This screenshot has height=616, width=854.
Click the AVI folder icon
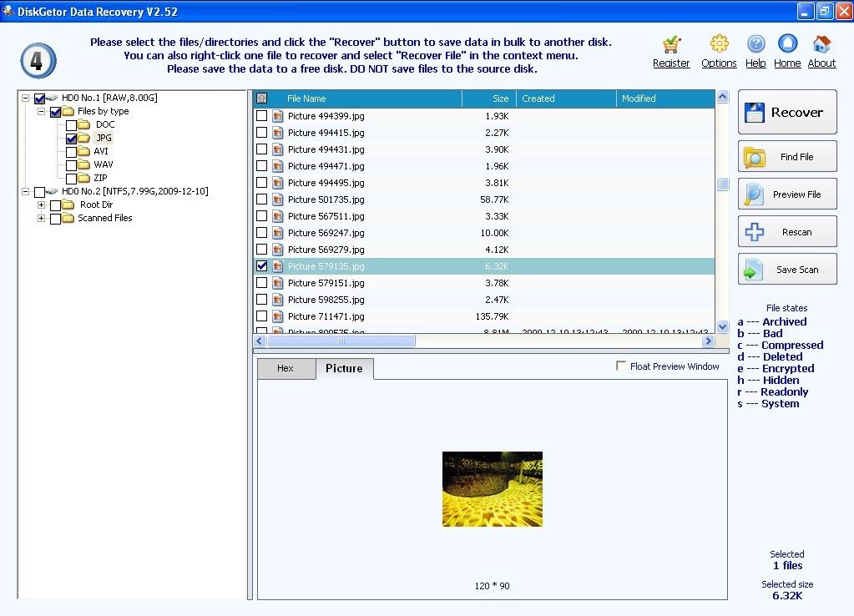click(83, 151)
